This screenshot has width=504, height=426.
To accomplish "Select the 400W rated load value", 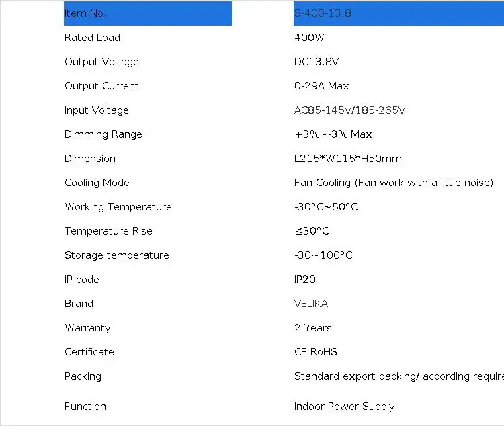I will click(x=309, y=38).
